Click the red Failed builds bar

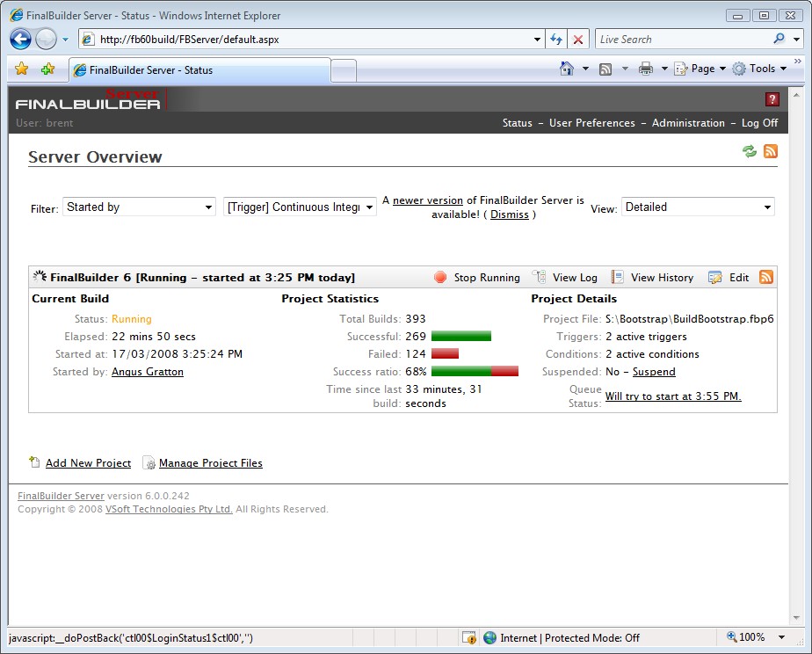point(445,354)
